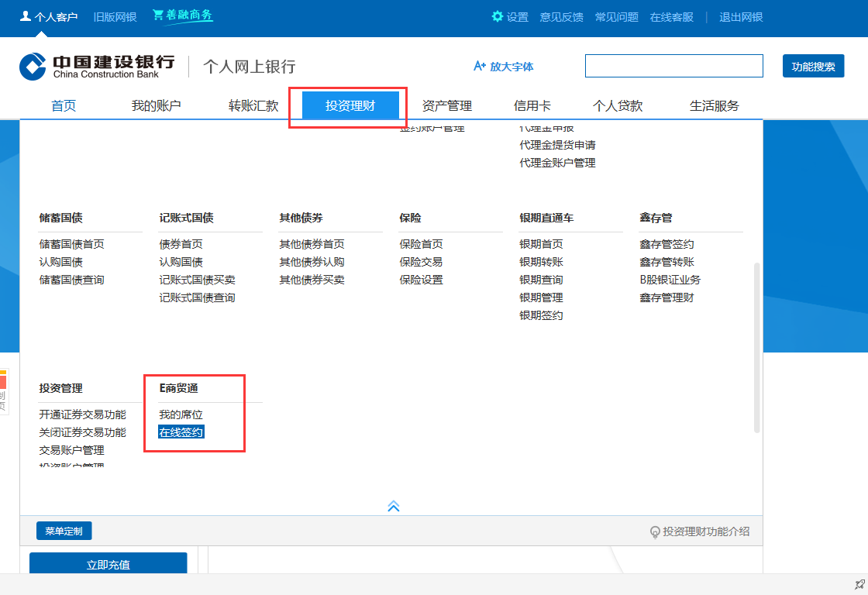
Task: Open 代理金提货申请
Action: [557, 145]
